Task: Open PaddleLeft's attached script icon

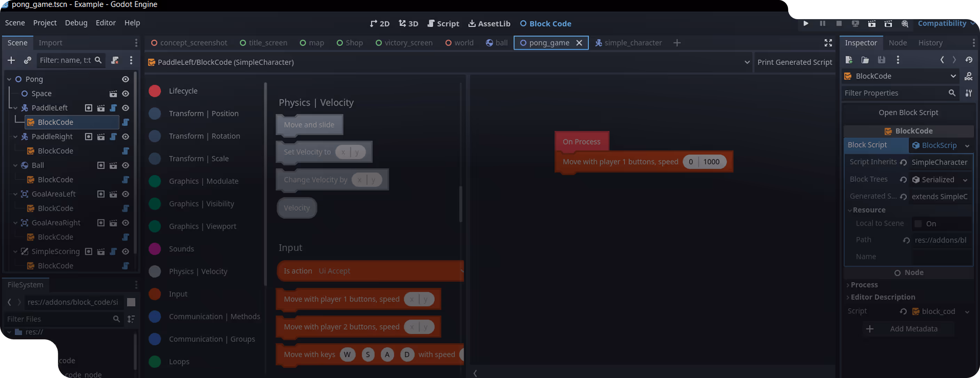Action: 113,108
